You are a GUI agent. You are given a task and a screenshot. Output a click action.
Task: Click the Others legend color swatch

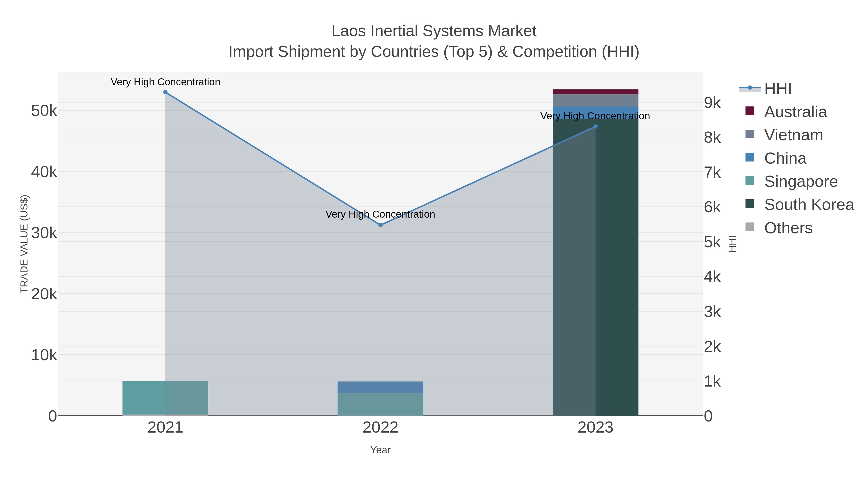tap(750, 227)
